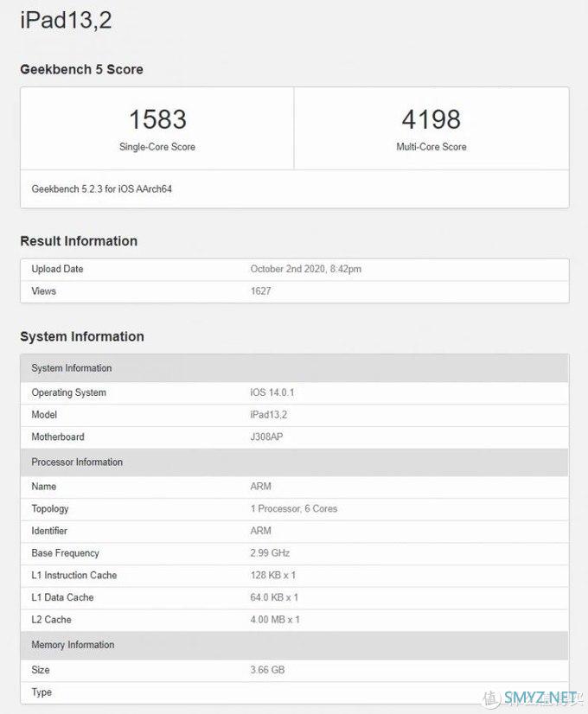Click the Base Frequency row label
The image size is (588, 714).
pos(65,553)
